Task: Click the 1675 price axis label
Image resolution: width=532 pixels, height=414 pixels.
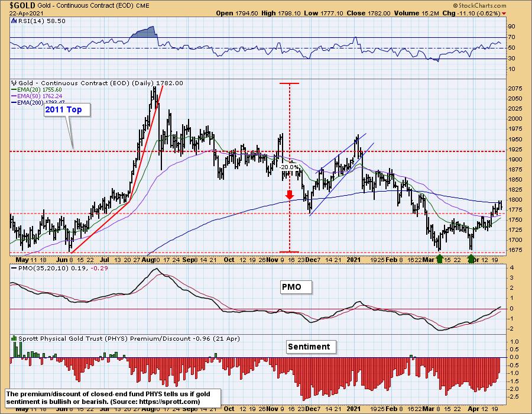Action: [x=515, y=250]
